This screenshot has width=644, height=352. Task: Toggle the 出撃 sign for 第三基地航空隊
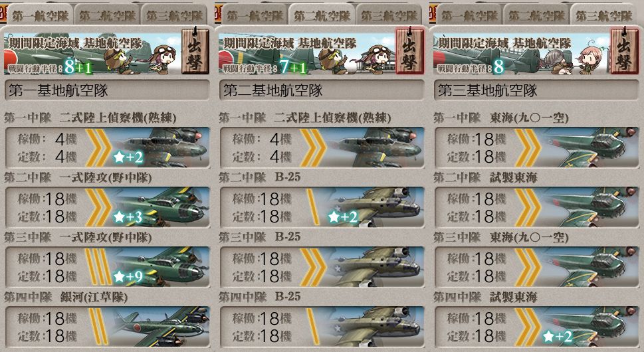624,51
